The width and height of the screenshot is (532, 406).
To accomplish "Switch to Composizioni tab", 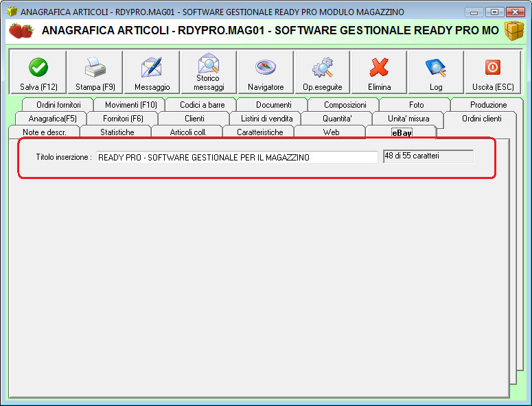I will coord(345,105).
